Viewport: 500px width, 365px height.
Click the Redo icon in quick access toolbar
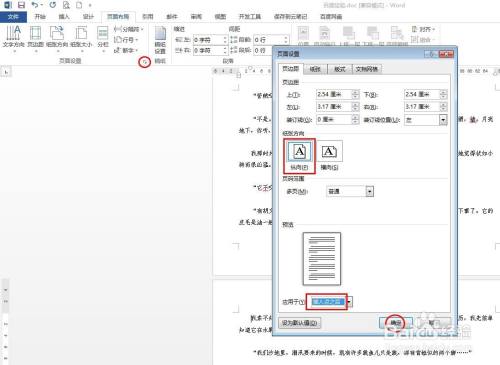[x=53, y=5]
